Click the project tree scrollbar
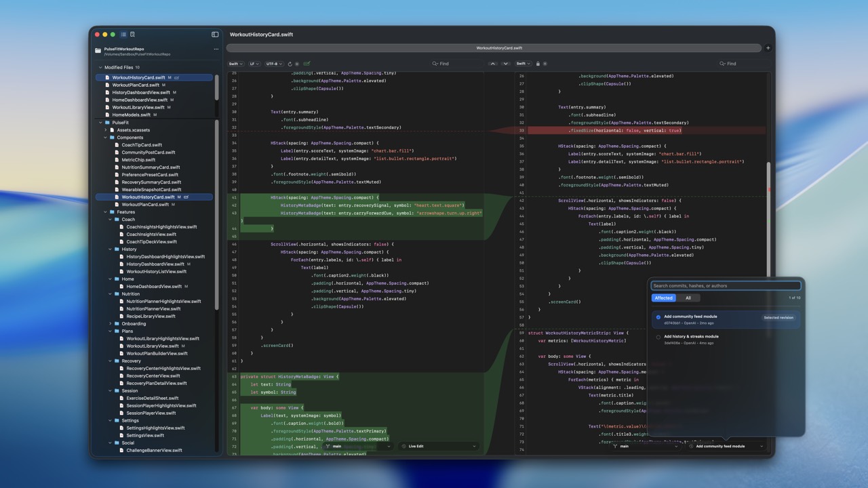The image size is (868, 488). (217, 215)
